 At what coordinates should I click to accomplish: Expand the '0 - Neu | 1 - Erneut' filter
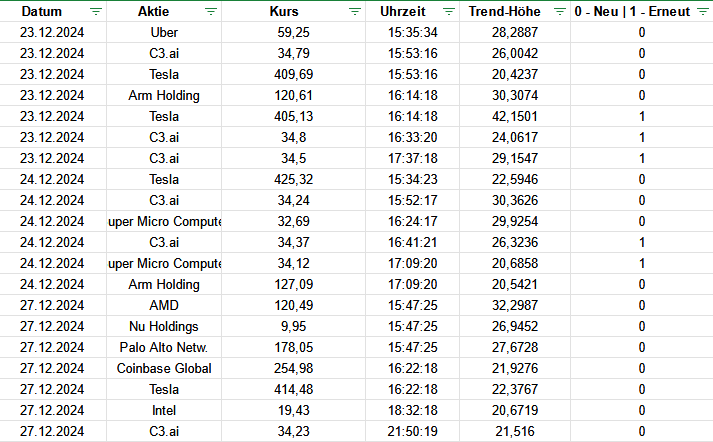pyautogui.click(x=699, y=11)
